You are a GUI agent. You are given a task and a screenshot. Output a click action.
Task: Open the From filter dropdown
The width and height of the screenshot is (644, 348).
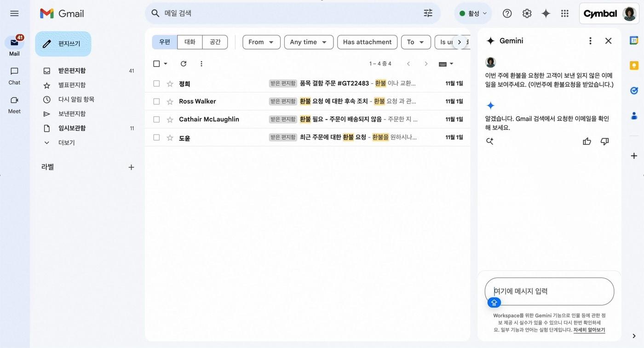(261, 42)
